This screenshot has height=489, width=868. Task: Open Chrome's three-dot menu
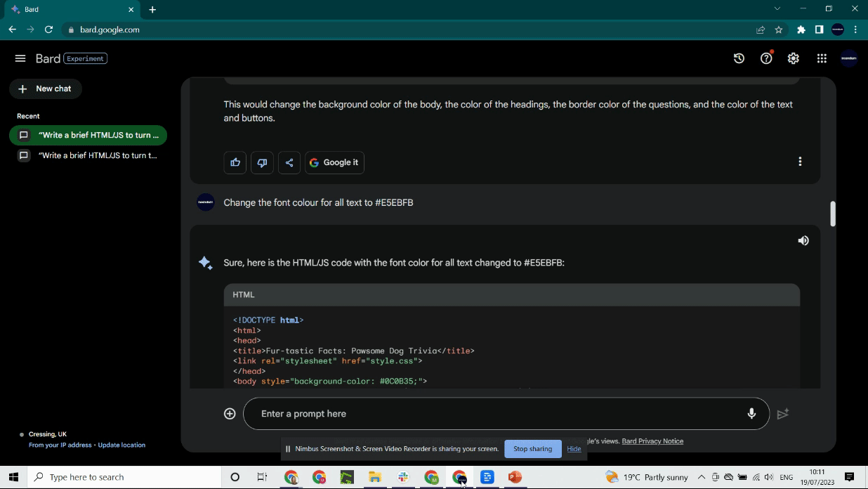(855, 30)
